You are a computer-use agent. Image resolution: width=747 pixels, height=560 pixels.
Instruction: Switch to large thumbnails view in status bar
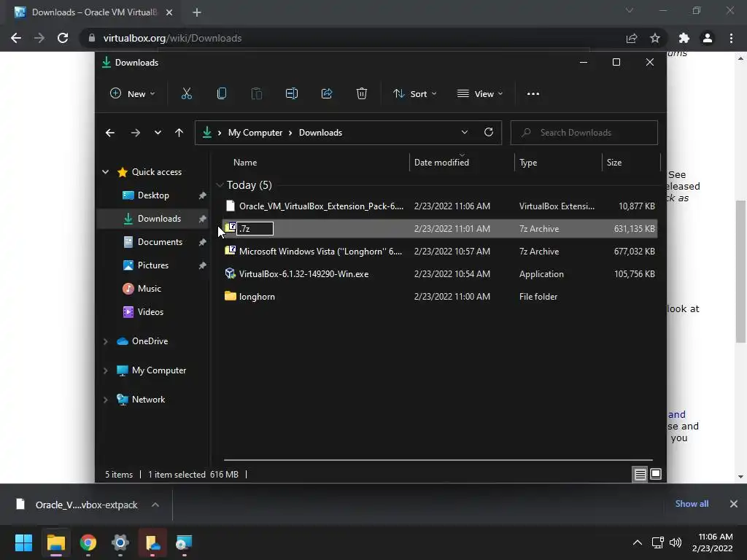[x=656, y=474]
